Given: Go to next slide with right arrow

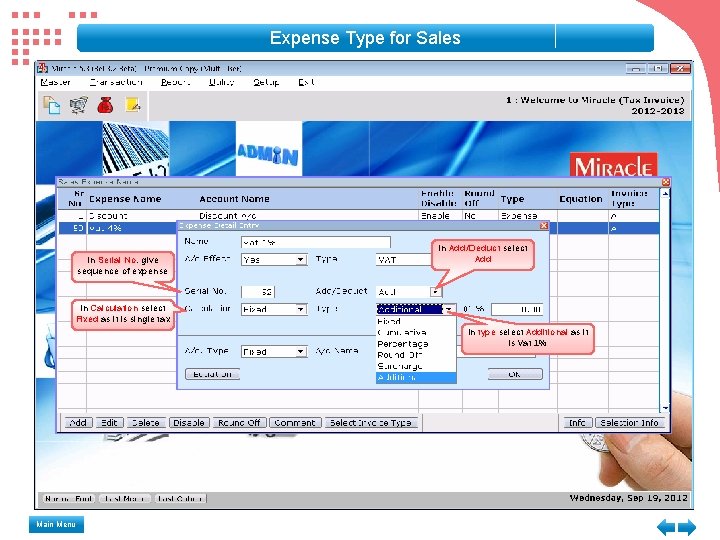Looking at the screenshot, I should point(687,527).
